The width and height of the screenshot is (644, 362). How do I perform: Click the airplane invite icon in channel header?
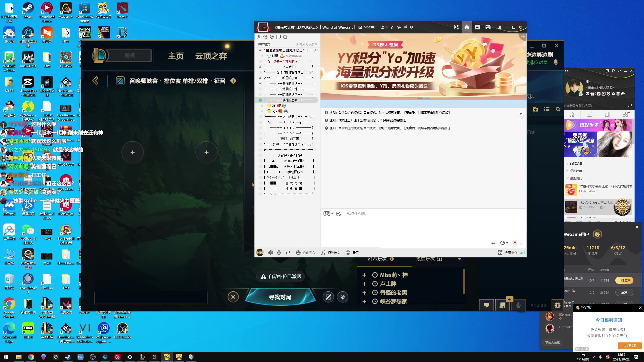[399, 27]
